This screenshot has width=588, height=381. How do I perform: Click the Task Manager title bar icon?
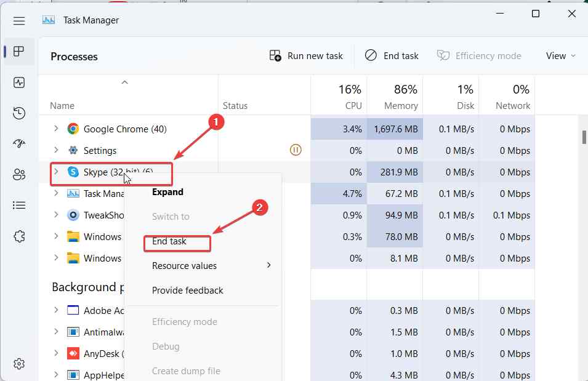pyautogui.click(x=49, y=20)
